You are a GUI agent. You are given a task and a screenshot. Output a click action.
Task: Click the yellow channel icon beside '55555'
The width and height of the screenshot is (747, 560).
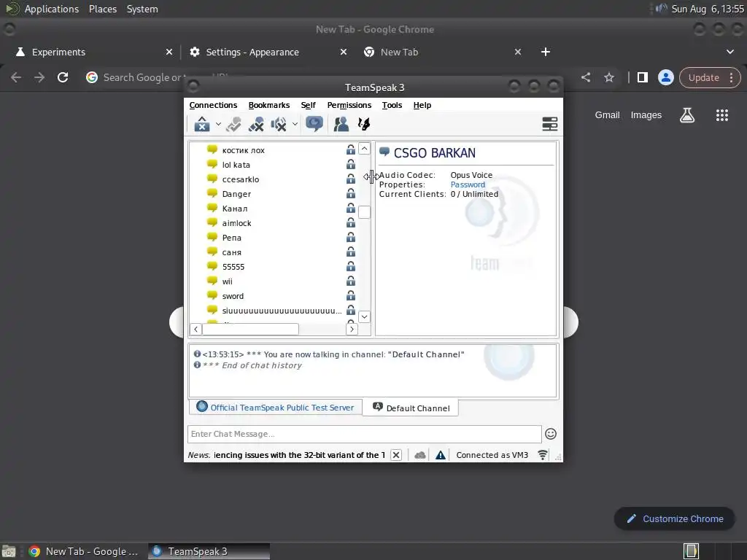coord(212,265)
